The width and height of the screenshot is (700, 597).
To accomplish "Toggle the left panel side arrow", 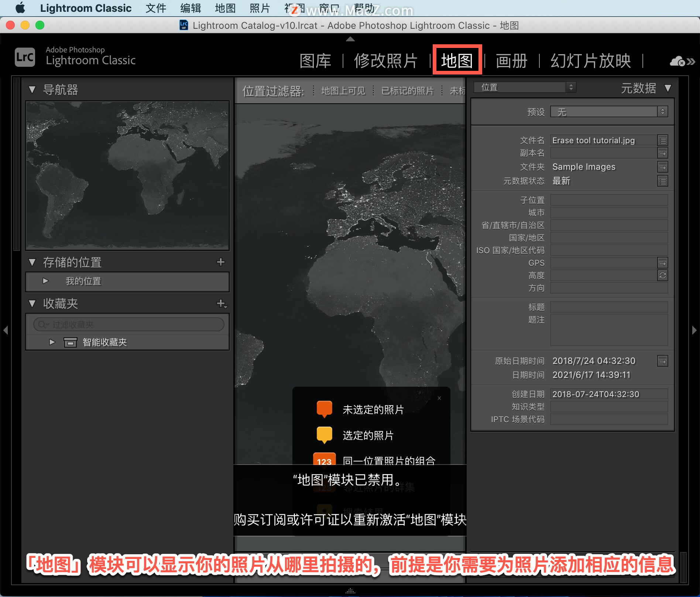I will (6, 330).
